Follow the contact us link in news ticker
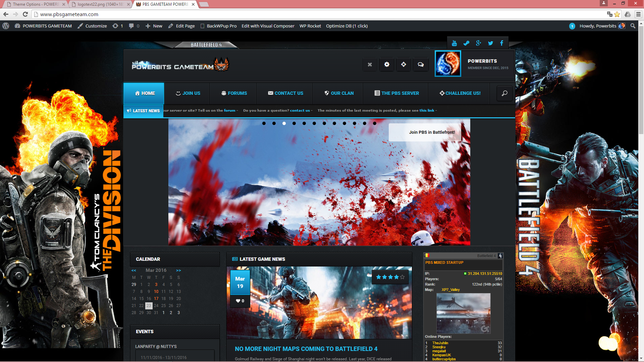The height and width of the screenshot is (362, 644). tap(300, 110)
